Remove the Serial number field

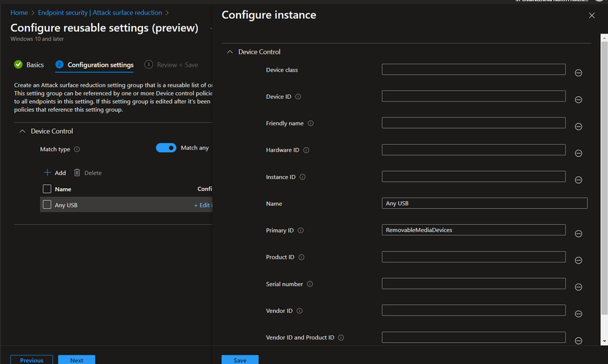pyautogui.click(x=578, y=287)
